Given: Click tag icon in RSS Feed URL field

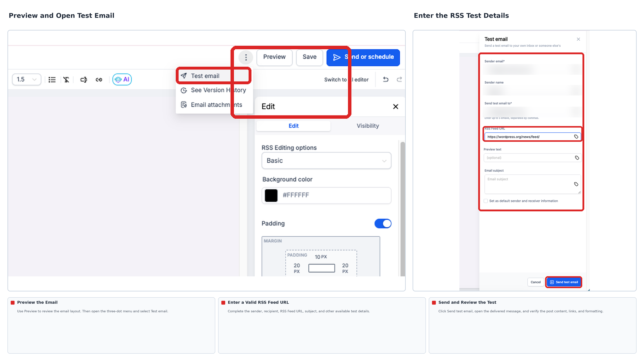Looking at the screenshot, I should pos(576,137).
